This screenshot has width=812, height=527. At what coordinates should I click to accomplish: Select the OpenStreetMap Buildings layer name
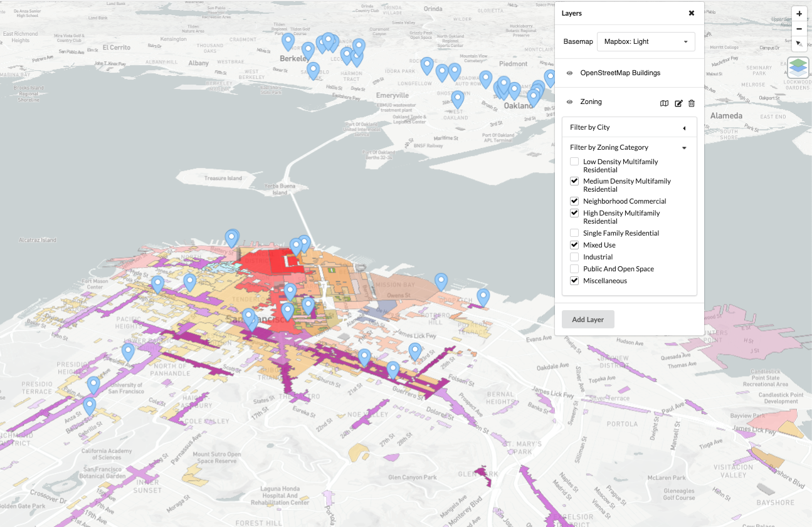(620, 73)
